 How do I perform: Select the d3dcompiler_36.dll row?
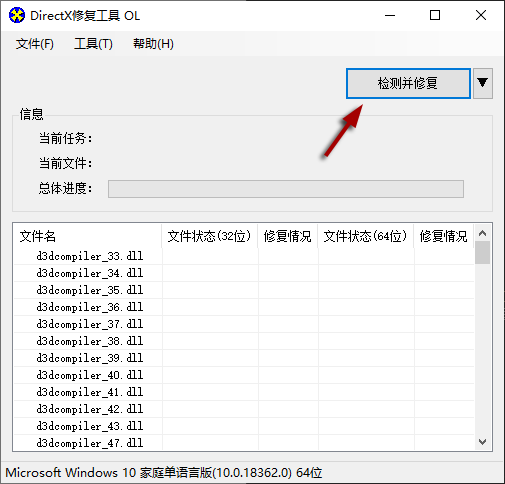[244, 307]
